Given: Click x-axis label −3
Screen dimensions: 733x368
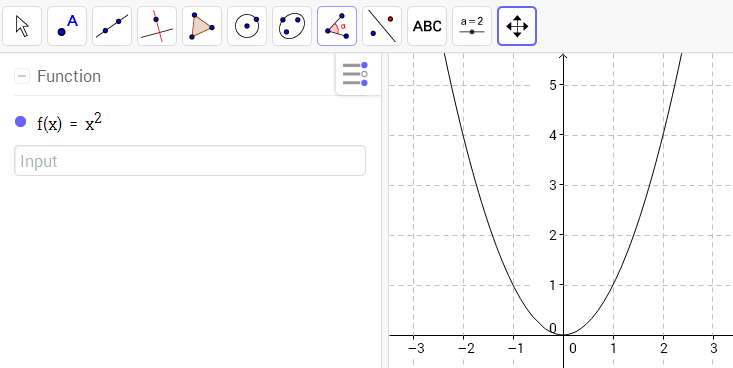Looking at the screenshot, I should 416,349.
